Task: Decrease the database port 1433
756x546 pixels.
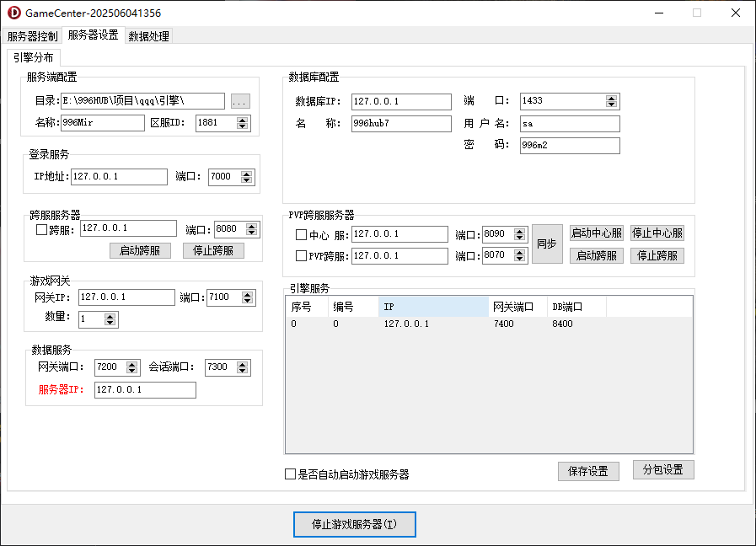Action: click(612, 104)
